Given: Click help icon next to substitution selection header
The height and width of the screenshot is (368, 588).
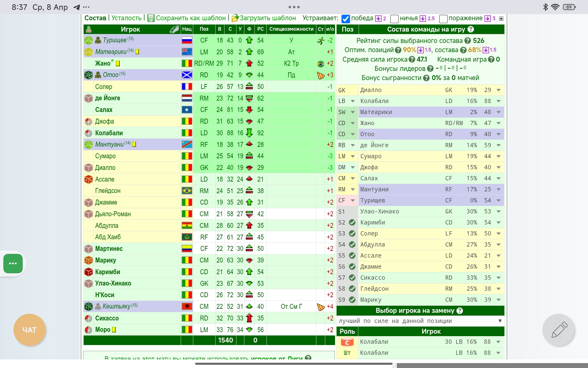Looking at the screenshot, I should pyautogui.click(x=459, y=311).
